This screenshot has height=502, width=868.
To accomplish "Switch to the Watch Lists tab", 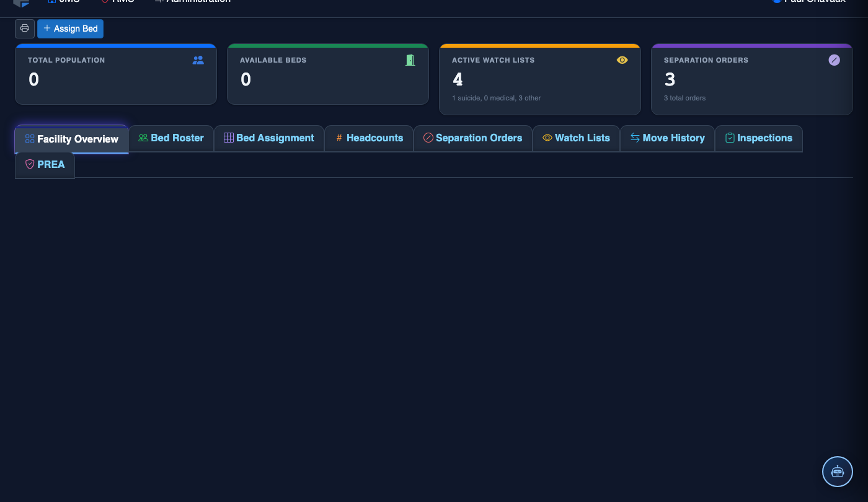I will [576, 138].
